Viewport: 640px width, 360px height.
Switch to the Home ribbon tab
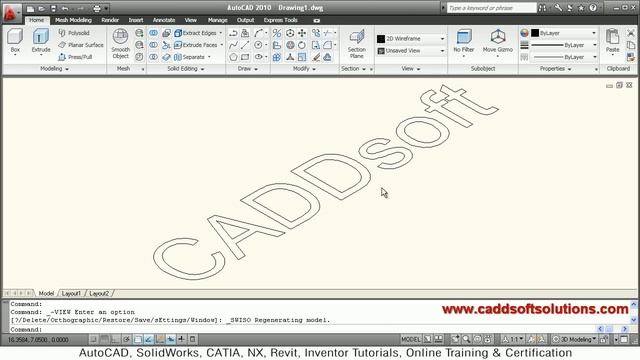pos(36,20)
